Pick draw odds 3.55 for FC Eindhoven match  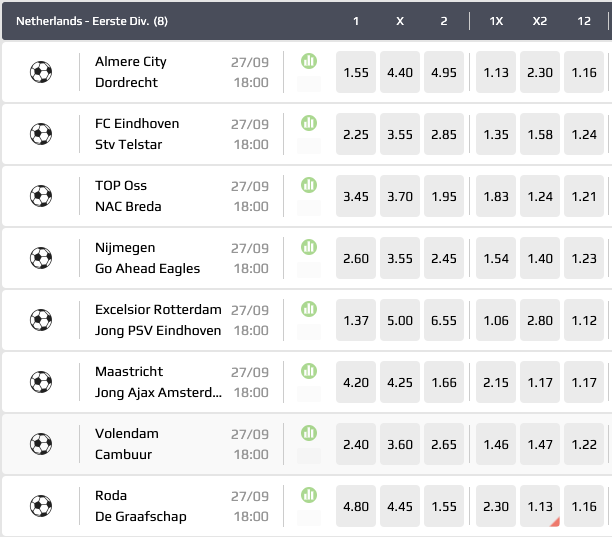(399, 134)
